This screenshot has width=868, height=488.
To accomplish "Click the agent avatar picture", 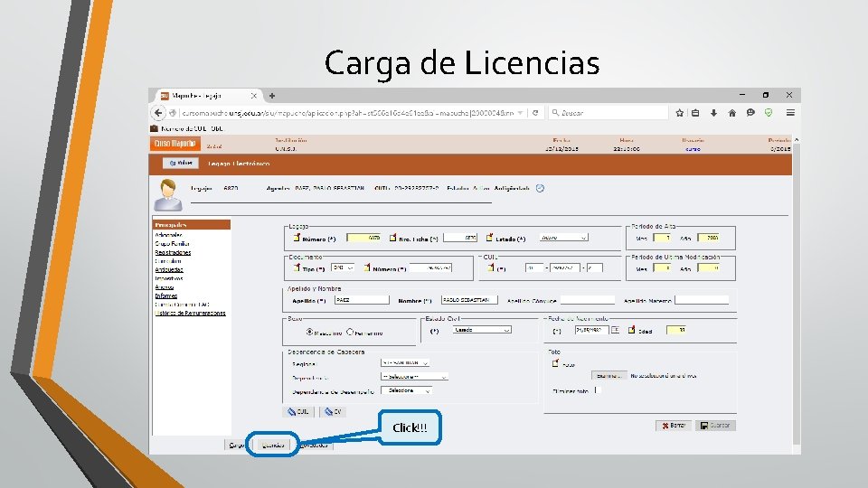I will point(168,195).
